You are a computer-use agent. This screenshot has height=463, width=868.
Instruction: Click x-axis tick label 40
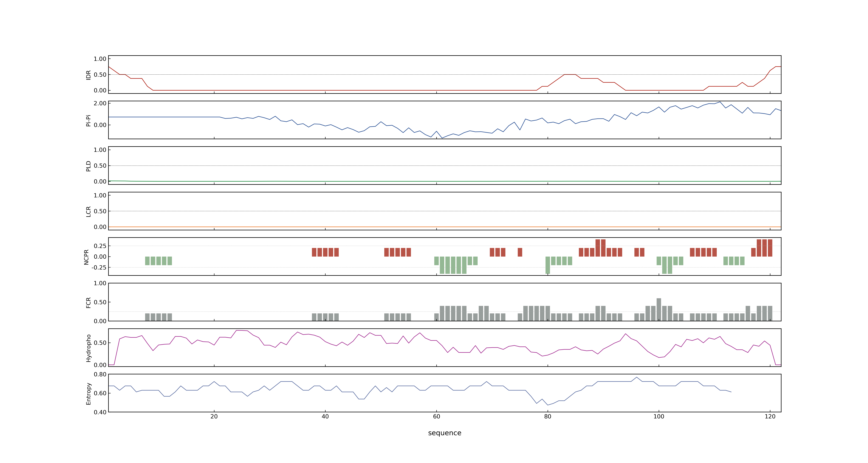pyautogui.click(x=325, y=416)
